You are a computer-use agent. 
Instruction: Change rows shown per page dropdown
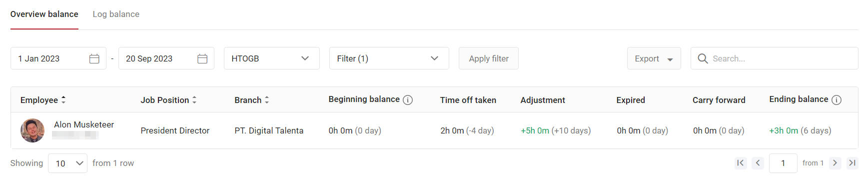[x=68, y=163]
